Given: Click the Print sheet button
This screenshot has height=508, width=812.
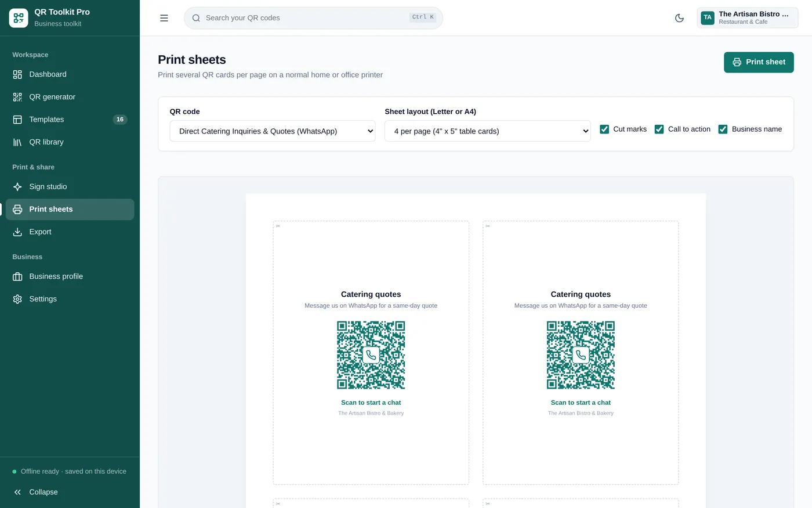Looking at the screenshot, I should tap(759, 62).
